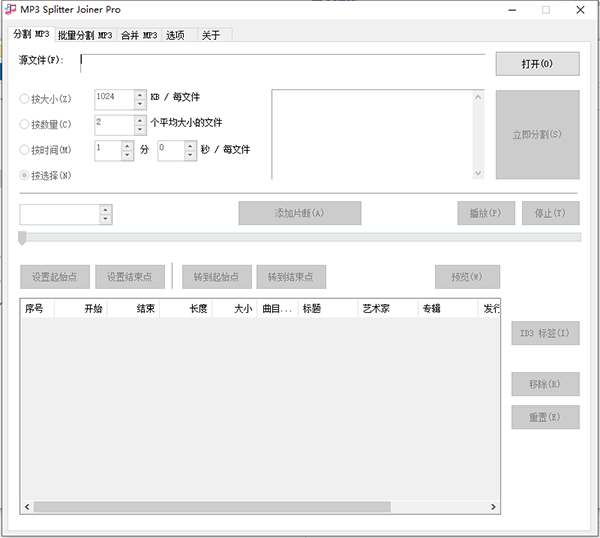Decrease the seconds (秒) value

pos(190,155)
